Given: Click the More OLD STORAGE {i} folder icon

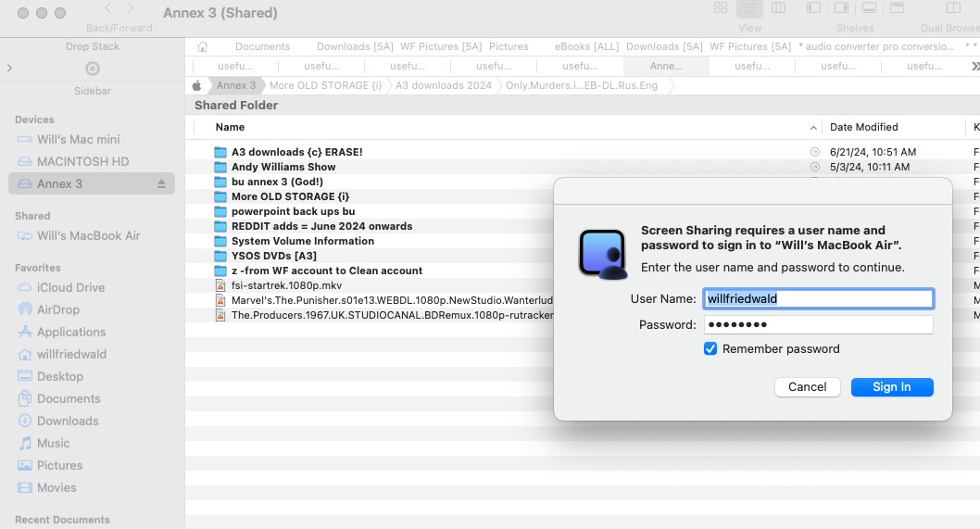Looking at the screenshot, I should point(220,197).
